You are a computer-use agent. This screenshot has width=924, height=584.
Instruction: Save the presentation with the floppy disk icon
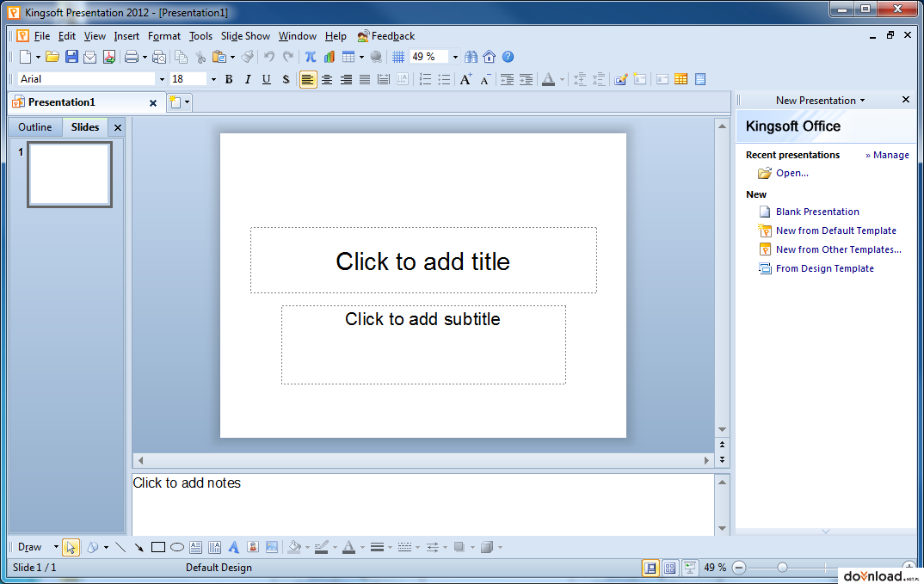71,57
